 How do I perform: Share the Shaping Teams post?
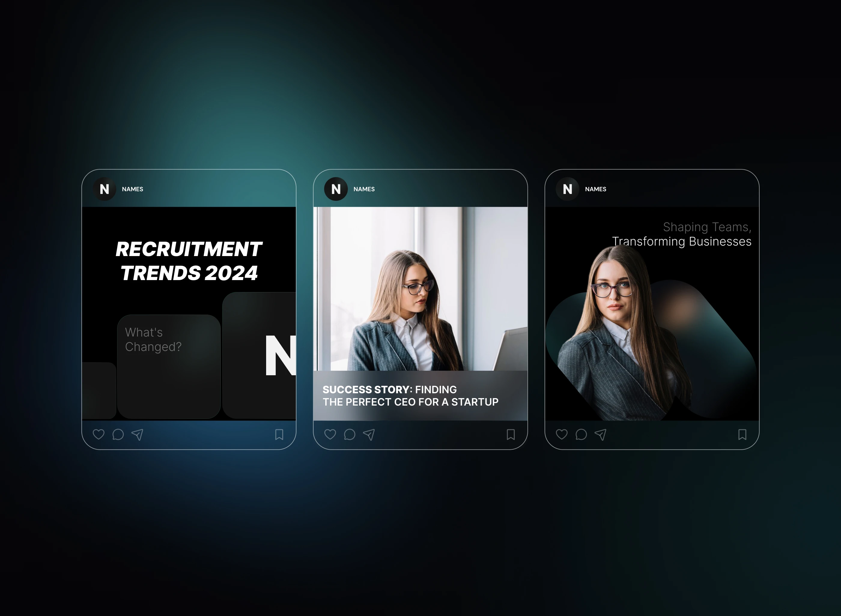tap(601, 434)
